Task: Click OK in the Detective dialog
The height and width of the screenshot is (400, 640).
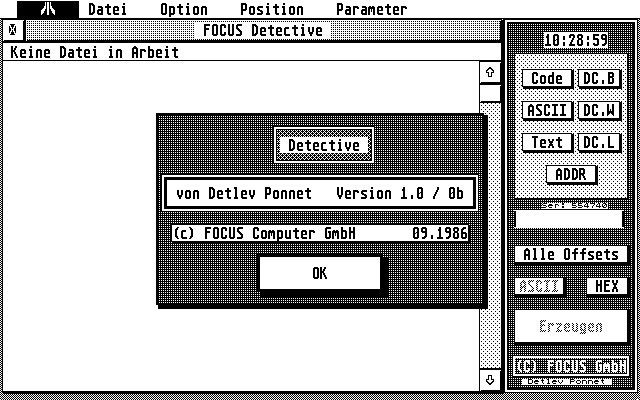Action: pos(320,273)
